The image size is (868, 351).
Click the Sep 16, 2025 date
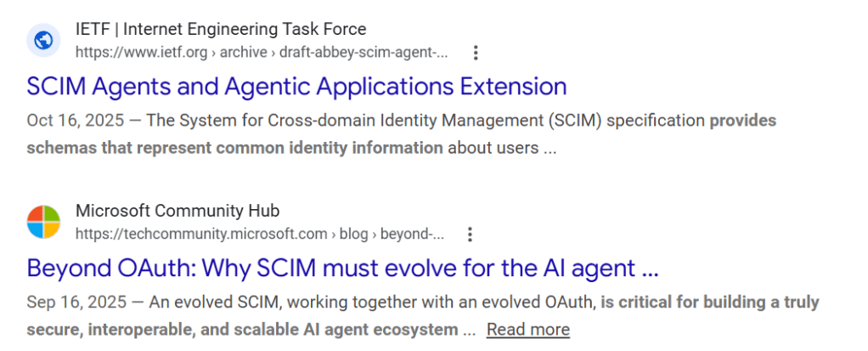[75, 303]
